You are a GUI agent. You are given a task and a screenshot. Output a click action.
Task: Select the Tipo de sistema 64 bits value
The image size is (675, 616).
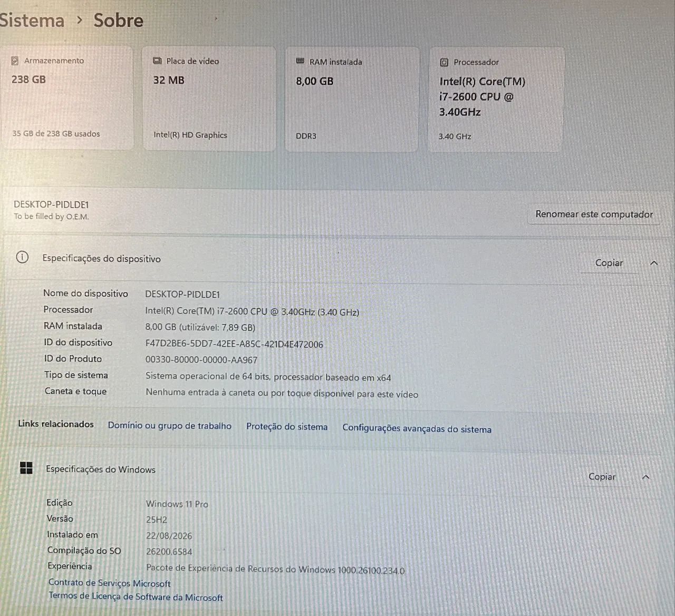(268, 377)
